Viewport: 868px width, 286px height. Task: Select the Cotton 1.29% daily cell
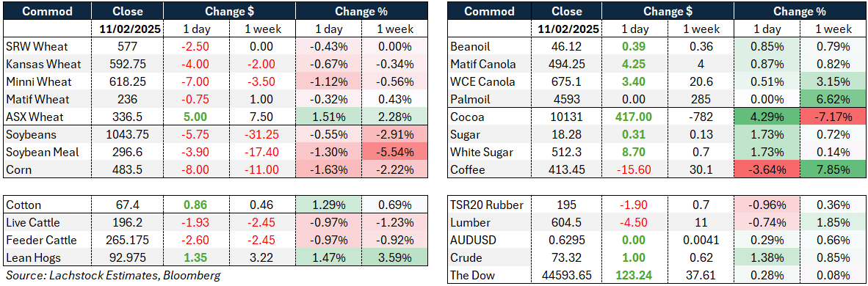(x=329, y=206)
